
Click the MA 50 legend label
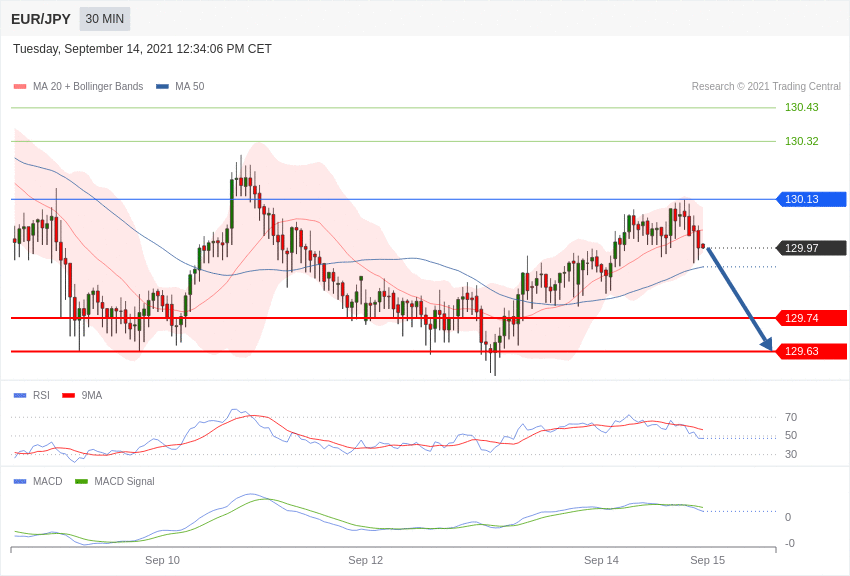pos(189,86)
